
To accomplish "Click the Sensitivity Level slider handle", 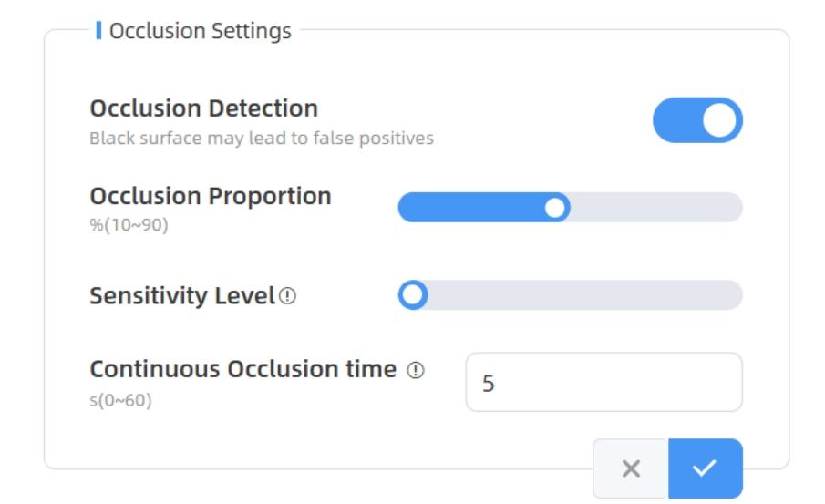I will coord(413,295).
